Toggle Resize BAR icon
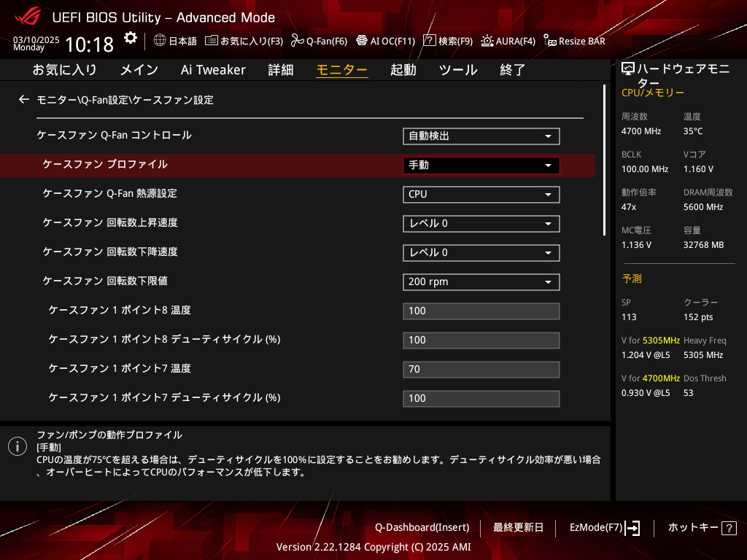The height and width of the screenshot is (560, 747). pyautogui.click(x=550, y=41)
